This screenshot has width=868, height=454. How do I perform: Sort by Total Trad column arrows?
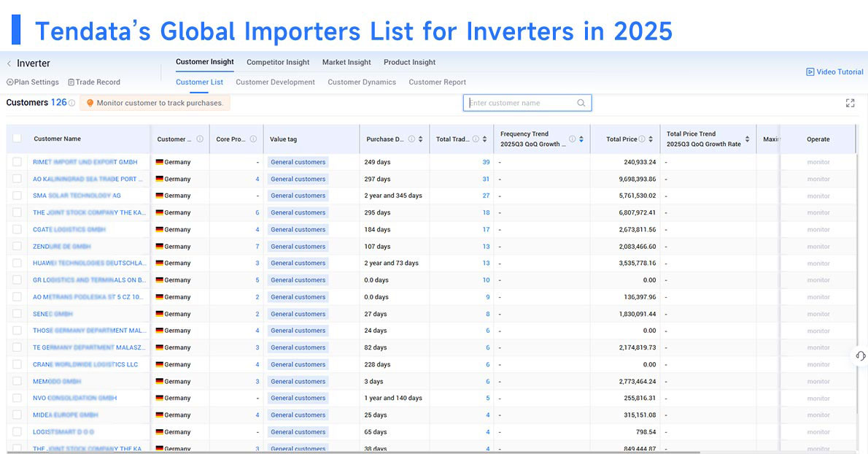click(x=484, y=139)
